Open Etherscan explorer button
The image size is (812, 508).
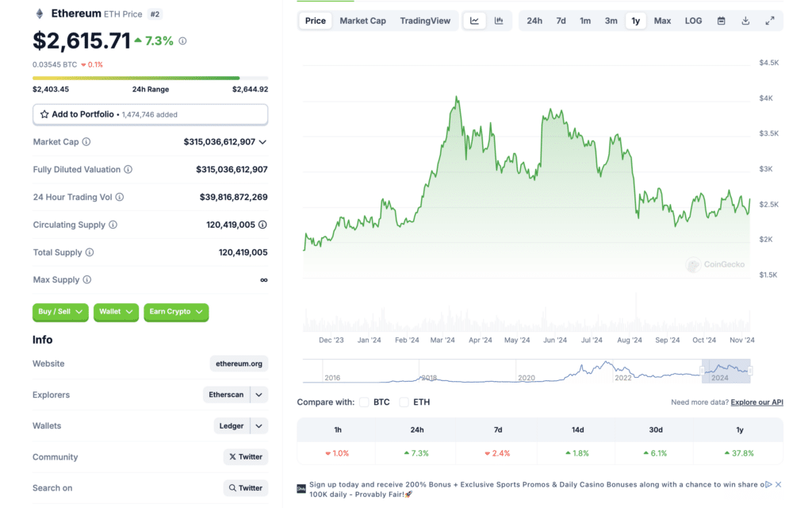(x=226, y=395)
